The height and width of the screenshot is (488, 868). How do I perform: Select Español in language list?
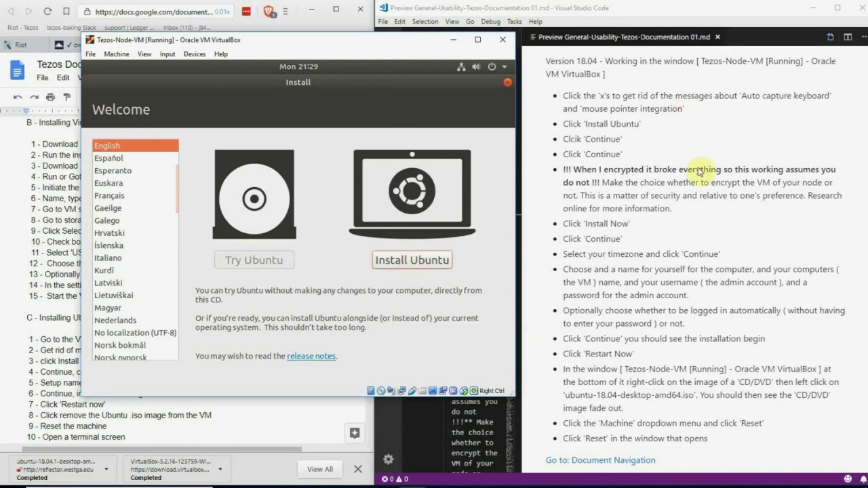(x=135, y=158)
